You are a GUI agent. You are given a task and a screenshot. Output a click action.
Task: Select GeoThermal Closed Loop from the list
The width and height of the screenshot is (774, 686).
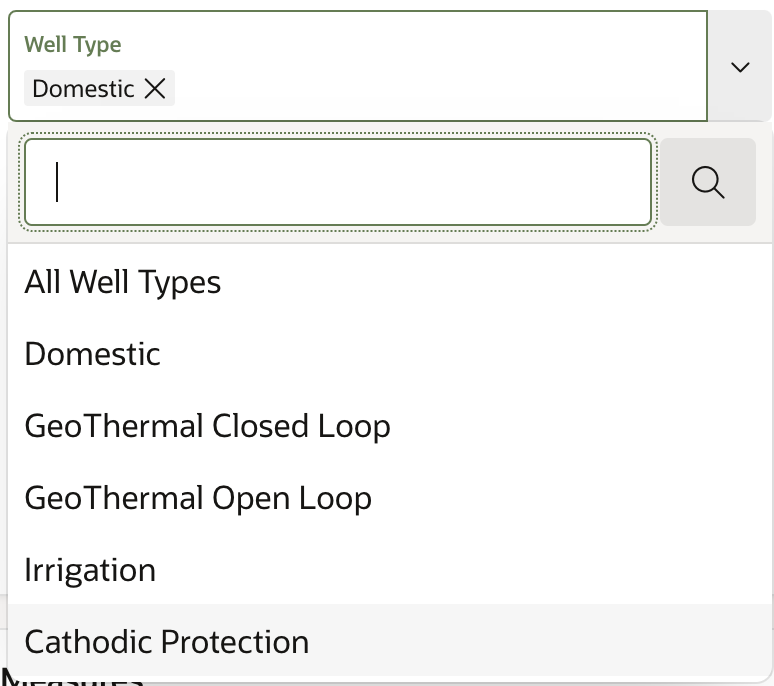coord(207,426)
